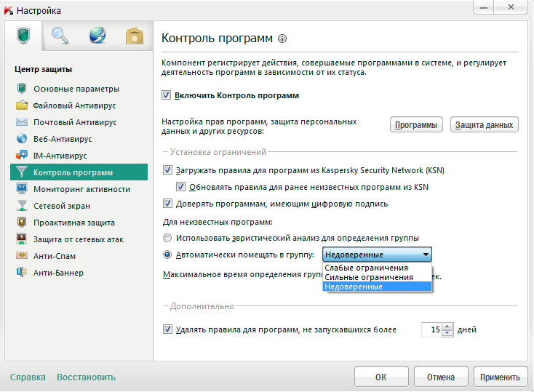534x392 pixels.
Task: Click the monitor icon beside Мониторинг активности
Action: point(22,188)
